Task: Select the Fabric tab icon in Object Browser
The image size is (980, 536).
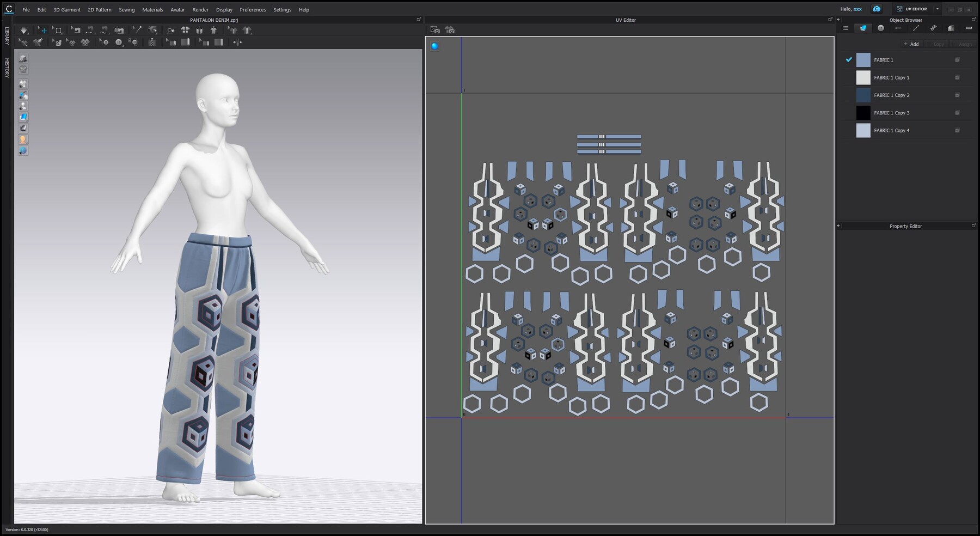Action: (x=863, y=28)
